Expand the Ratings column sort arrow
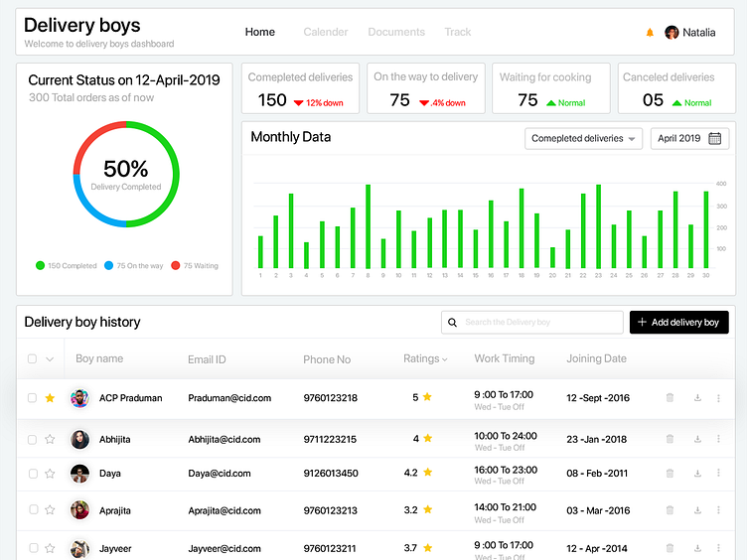Viewport: 747px width, 560px height. [444, 359]
